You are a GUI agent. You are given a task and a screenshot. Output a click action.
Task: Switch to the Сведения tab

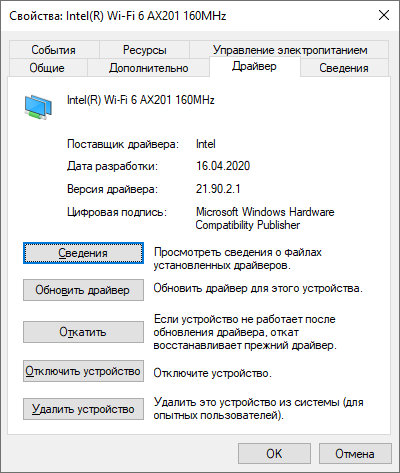344,68
